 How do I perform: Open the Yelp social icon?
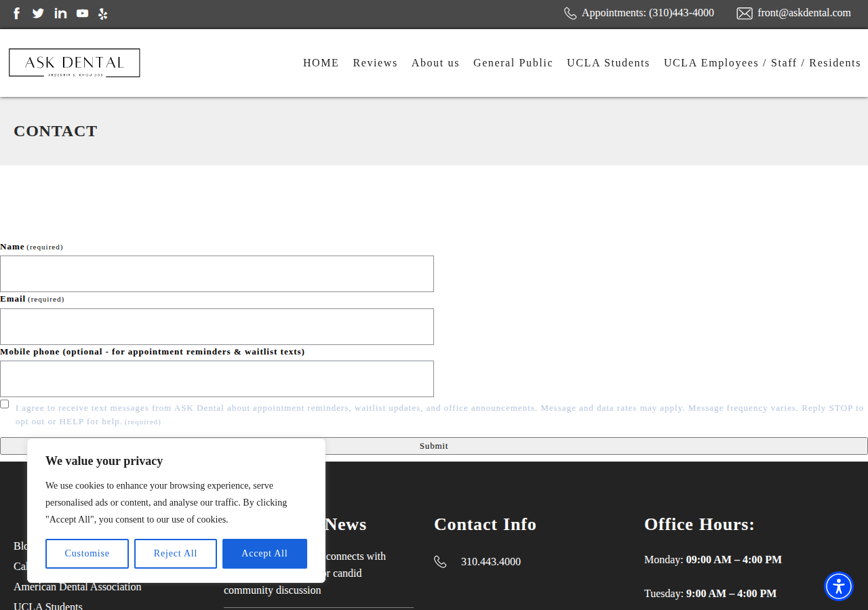(x=102, y=14)
